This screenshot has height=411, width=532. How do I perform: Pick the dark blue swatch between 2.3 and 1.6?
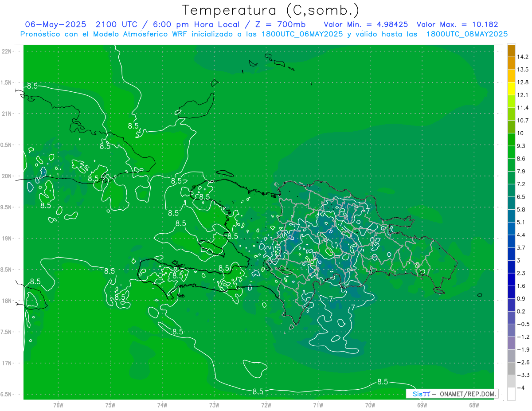(x=511, y=279)
